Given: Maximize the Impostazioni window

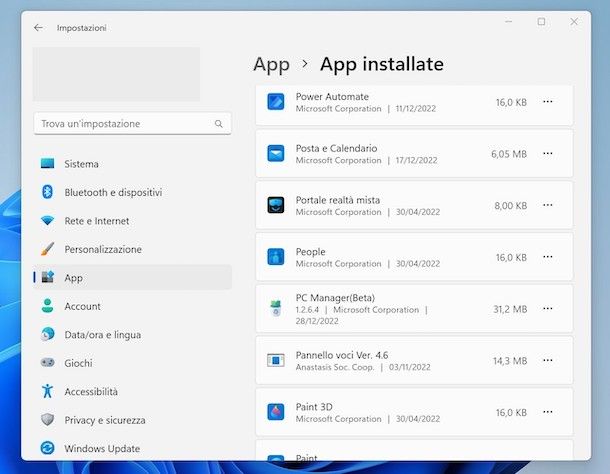Looking at the screenshot, I should click(x=541, y=22).
